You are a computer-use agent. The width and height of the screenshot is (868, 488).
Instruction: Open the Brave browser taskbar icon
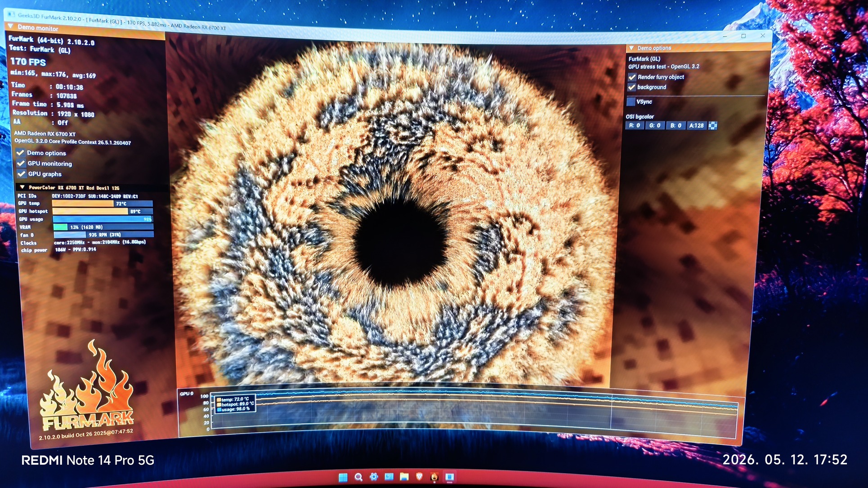[419, 477]
